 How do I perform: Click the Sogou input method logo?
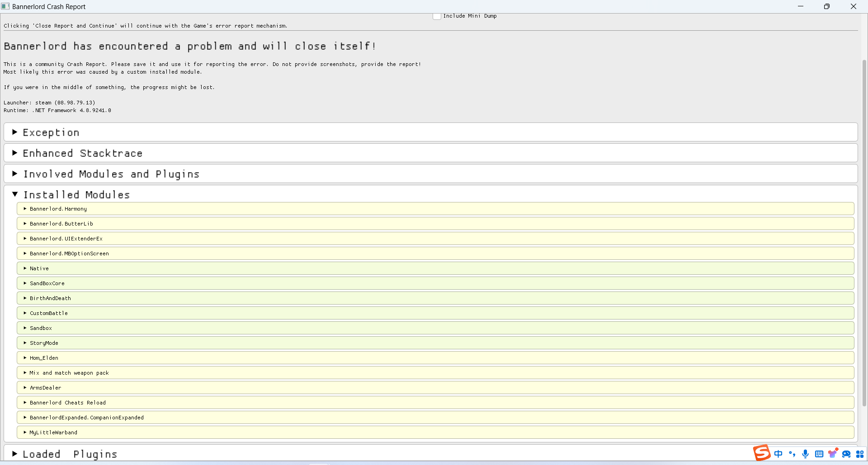coord(762,453)
